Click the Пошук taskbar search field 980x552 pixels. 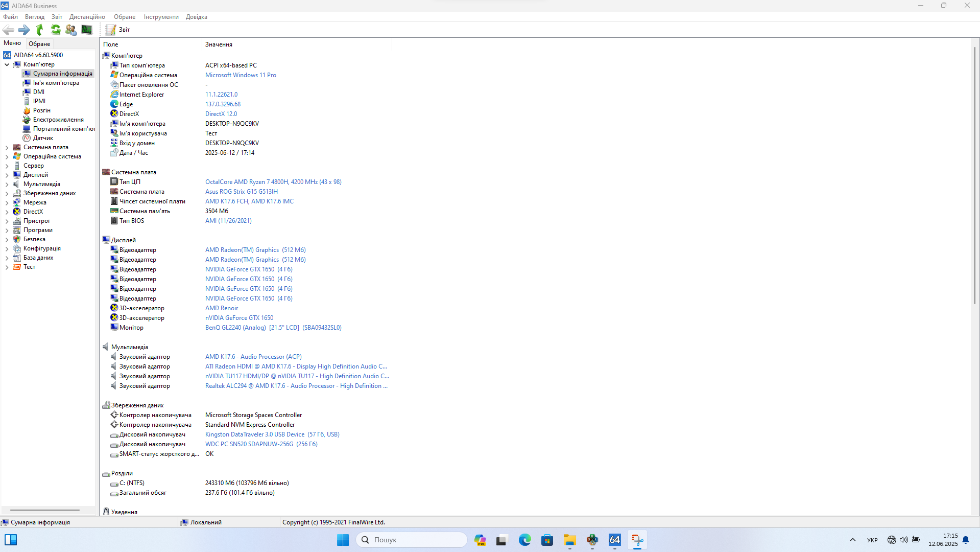412,540
